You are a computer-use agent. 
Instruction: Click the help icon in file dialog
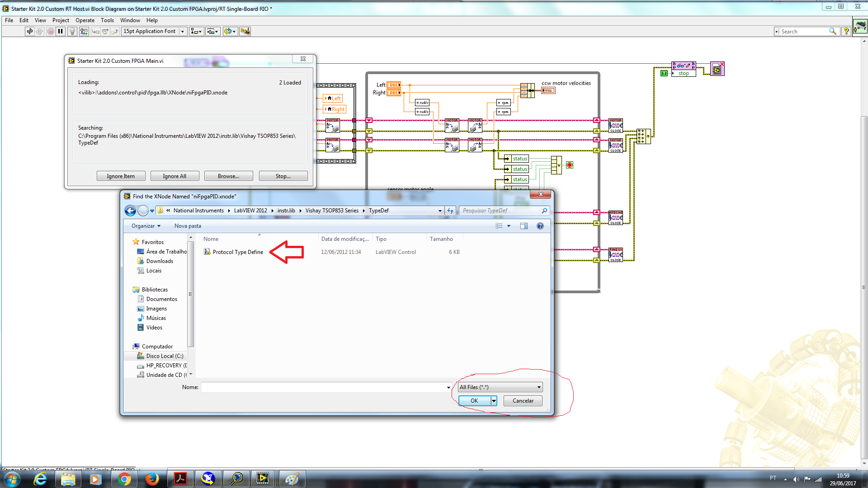(x=540, y=226)
